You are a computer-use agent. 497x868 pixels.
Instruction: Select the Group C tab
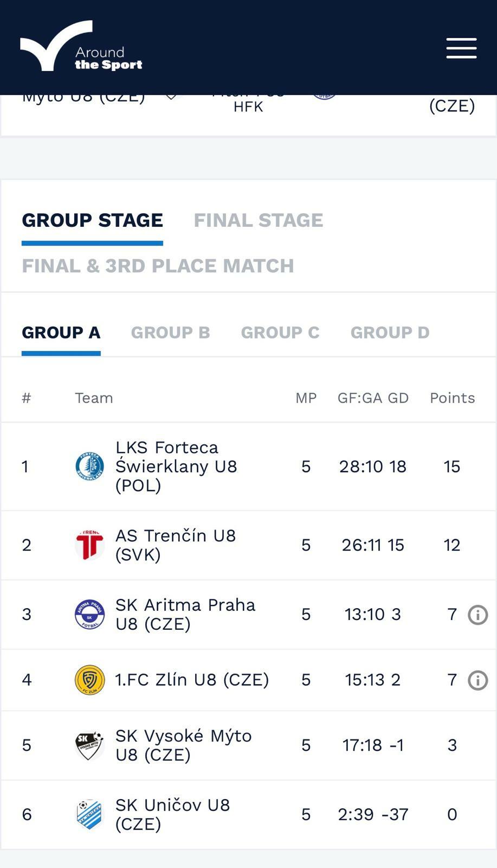click(280, 333)
